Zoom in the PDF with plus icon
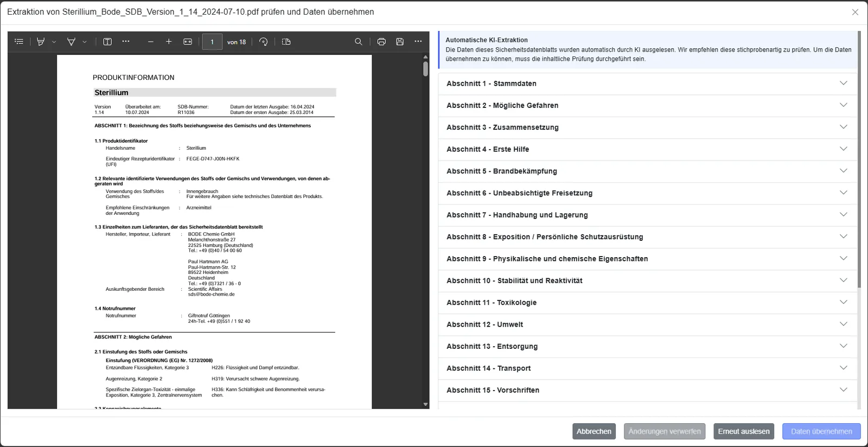 click(169, 42)
